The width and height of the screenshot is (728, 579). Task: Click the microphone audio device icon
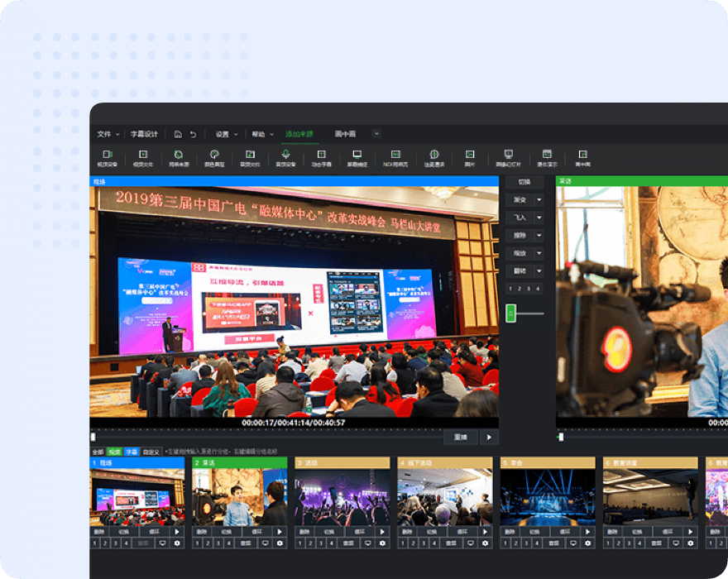click(285, 157)
